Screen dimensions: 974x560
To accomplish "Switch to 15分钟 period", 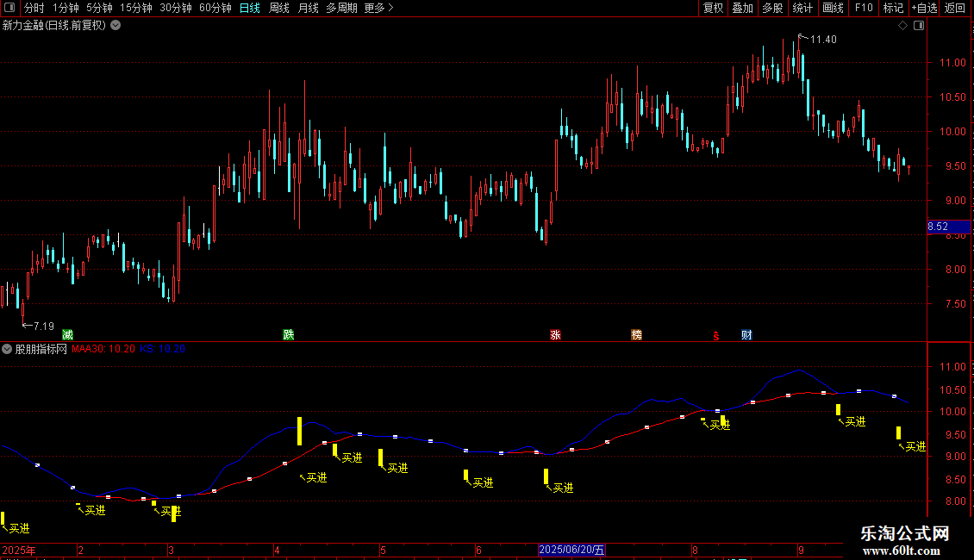I will pos(135,8).
